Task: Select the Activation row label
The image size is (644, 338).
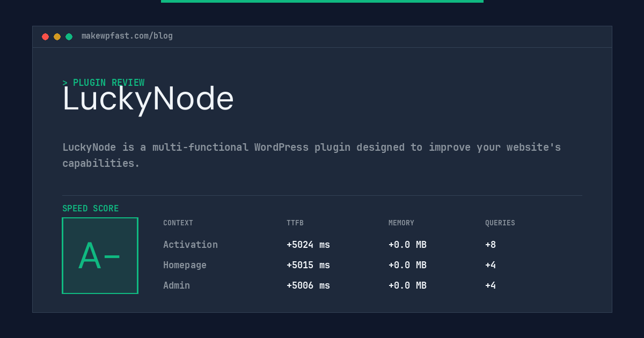Action: pyautogui.click(x=191, y=245)
